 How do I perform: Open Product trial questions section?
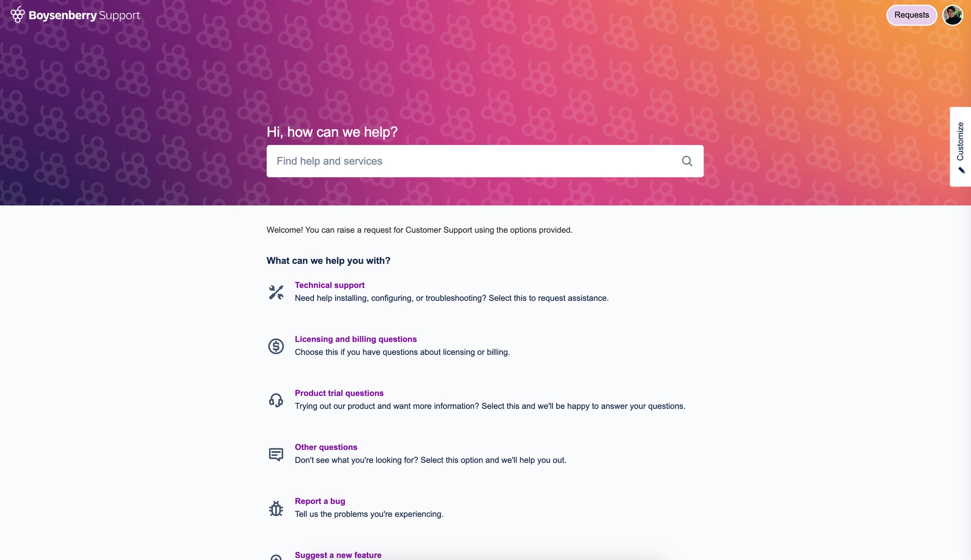click(339, 393)
